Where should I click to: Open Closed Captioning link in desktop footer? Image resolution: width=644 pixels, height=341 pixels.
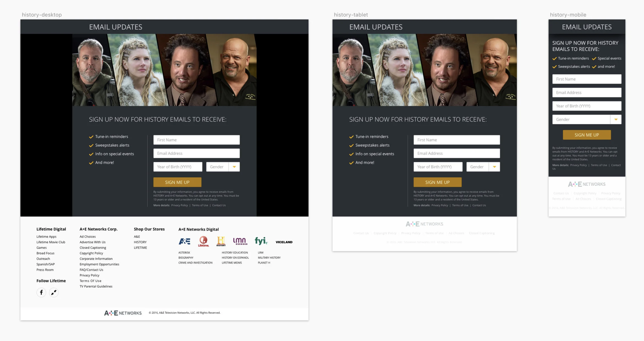[x=93, y=248]
